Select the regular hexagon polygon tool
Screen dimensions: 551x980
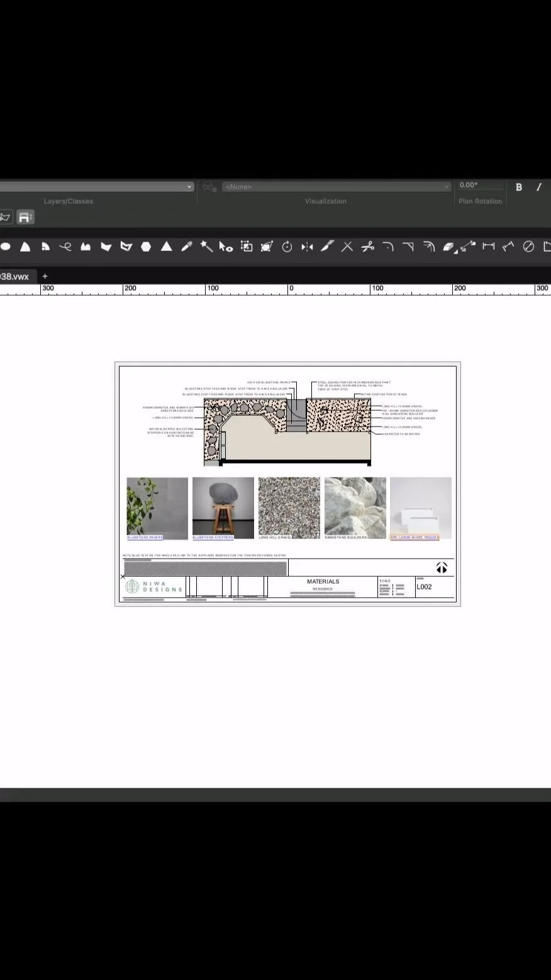pyautogui.click(x=146, y=247)
